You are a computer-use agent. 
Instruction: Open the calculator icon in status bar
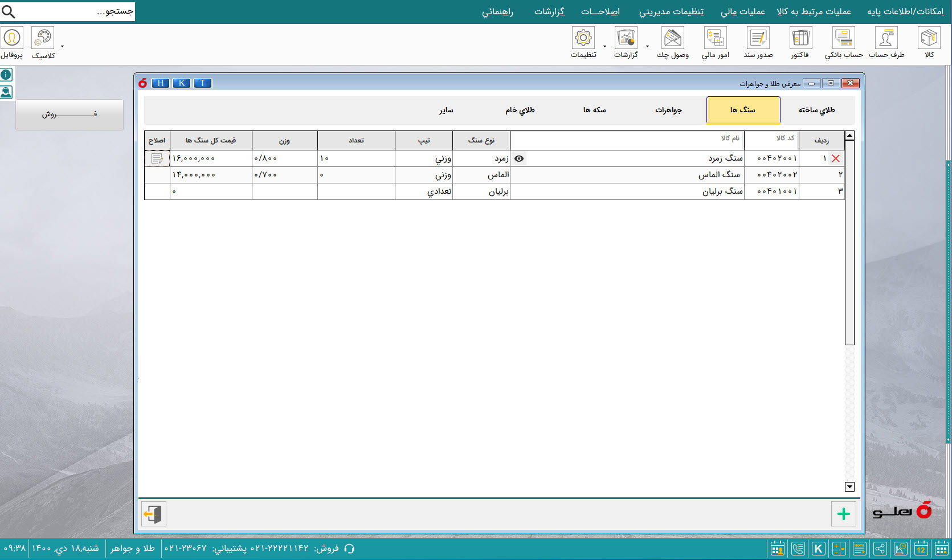click(839, 549)
